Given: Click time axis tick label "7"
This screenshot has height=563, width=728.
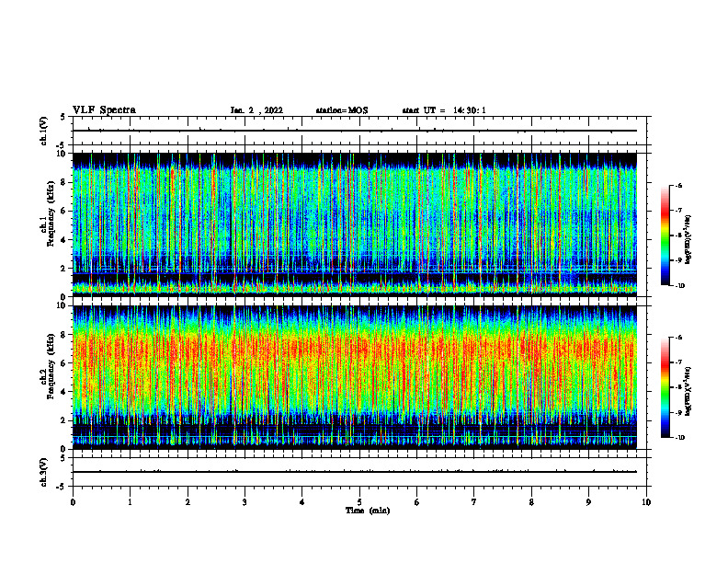Looking at the screenshot, I should [474, 502].
